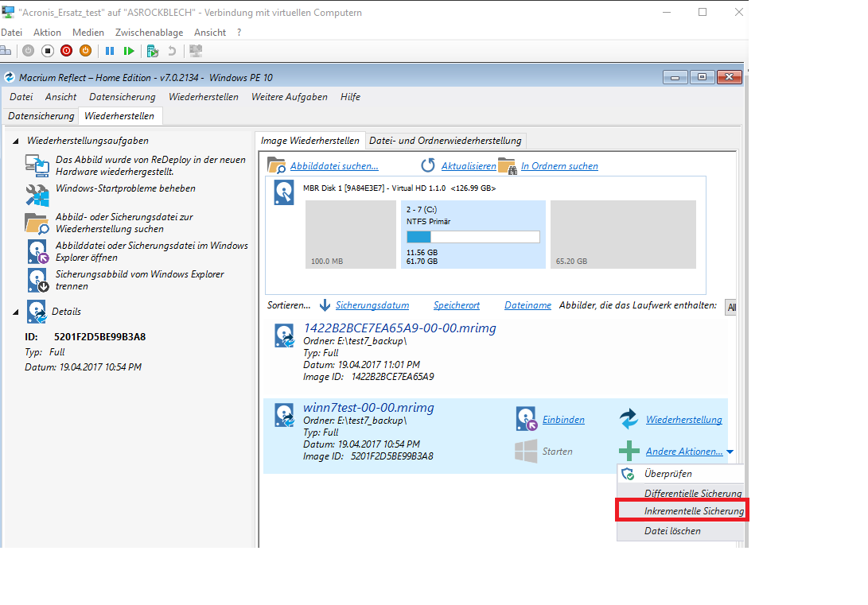Click the dropdown arrow after Andere Aktionen

coord(730,452)
